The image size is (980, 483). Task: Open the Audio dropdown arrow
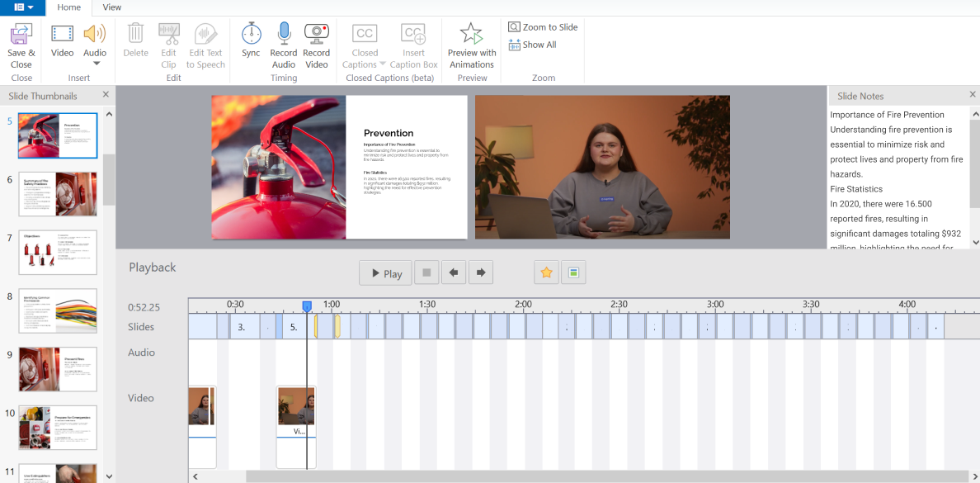[96, 64]
